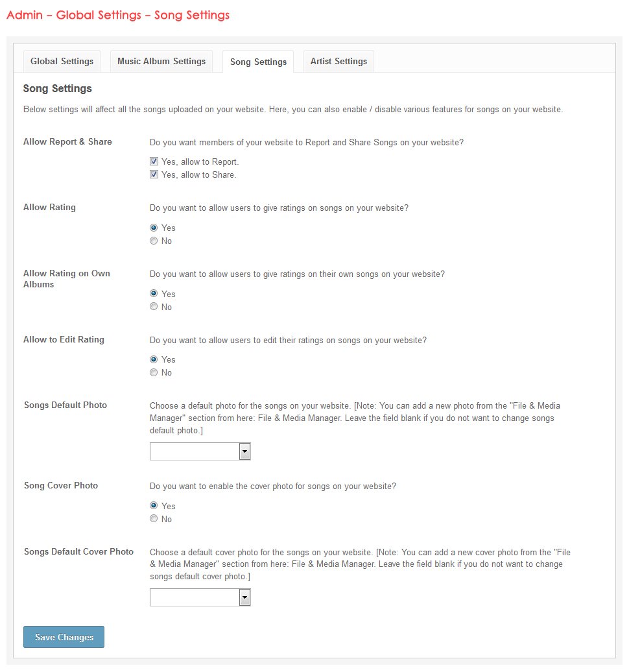Click the Songs Default Photo dropdown arrow
The height and width of the screenshot is (672, 629).
click(x=244, y=451)
